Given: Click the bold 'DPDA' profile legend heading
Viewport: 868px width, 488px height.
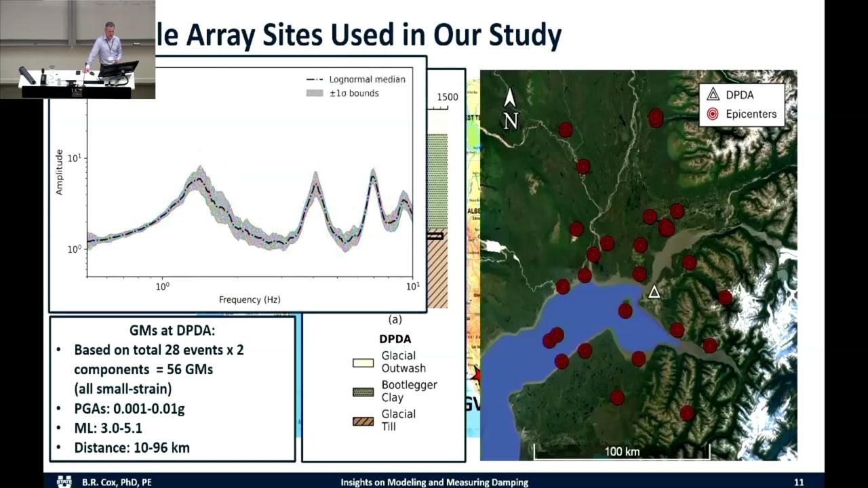Looking at the screenshot, I should [395, 339].
